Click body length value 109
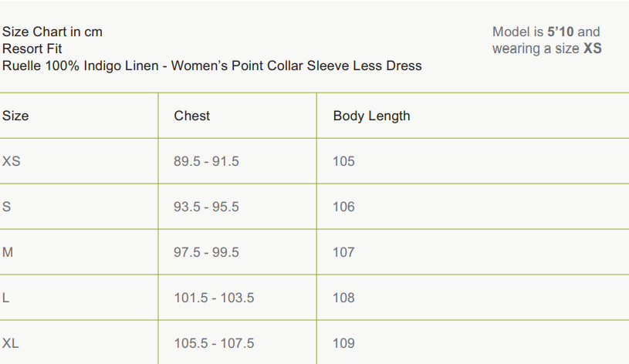 click(343, 343)
